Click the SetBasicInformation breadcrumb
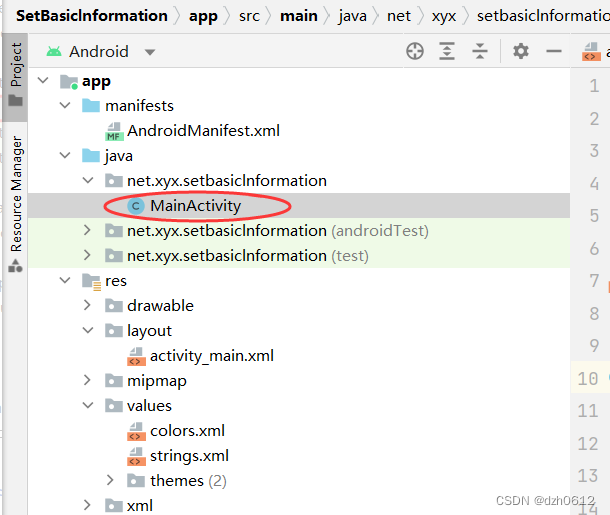Screen dimensions: 610x515 click(x=92, y=16)
